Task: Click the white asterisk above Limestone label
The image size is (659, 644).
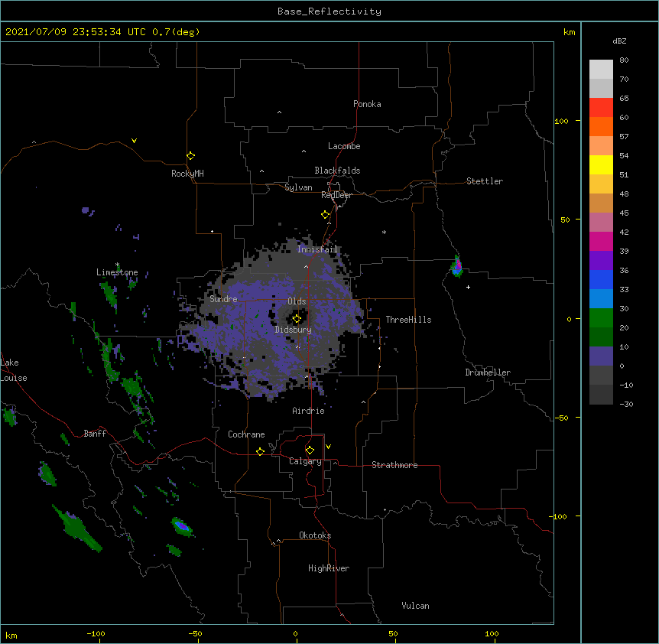Action: pos(118,265)
